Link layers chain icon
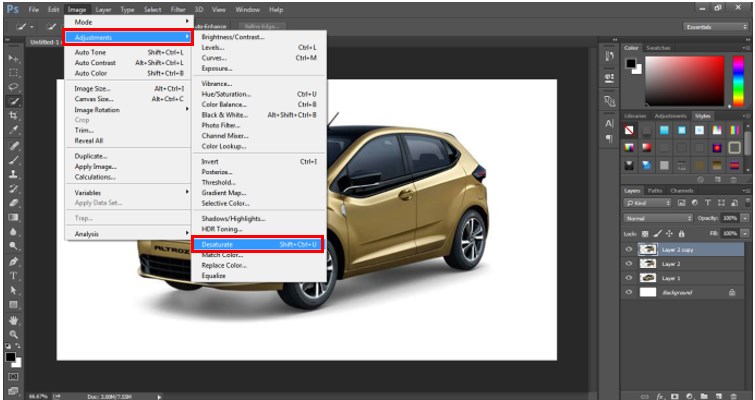The height and width of the screenshot is (400, 755). (x=645, y=396)
